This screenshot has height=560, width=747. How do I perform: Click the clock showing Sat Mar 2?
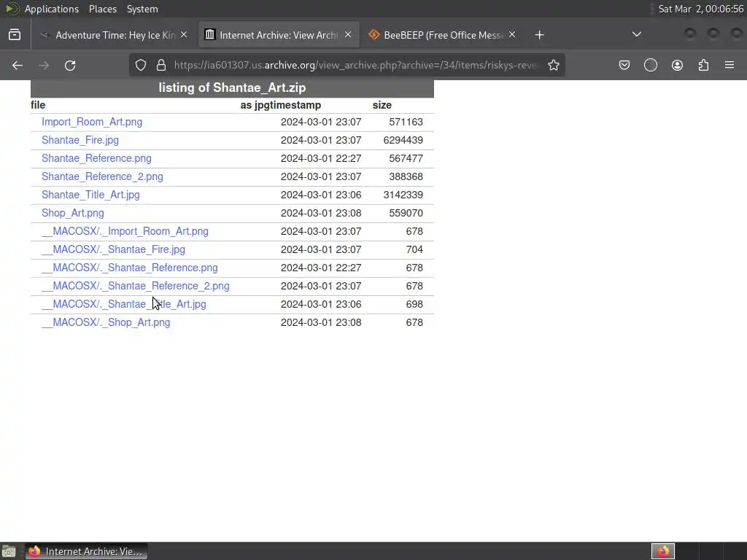(x=700, y=9)
